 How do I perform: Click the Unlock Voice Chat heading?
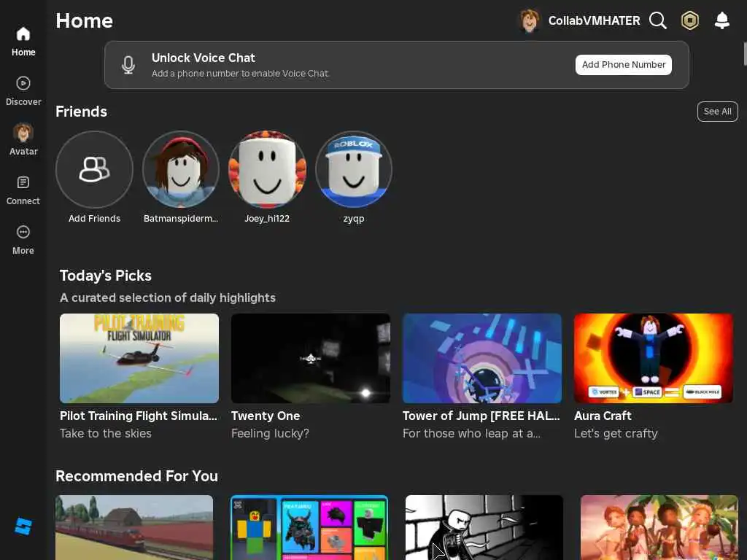[x=204, y=58]
